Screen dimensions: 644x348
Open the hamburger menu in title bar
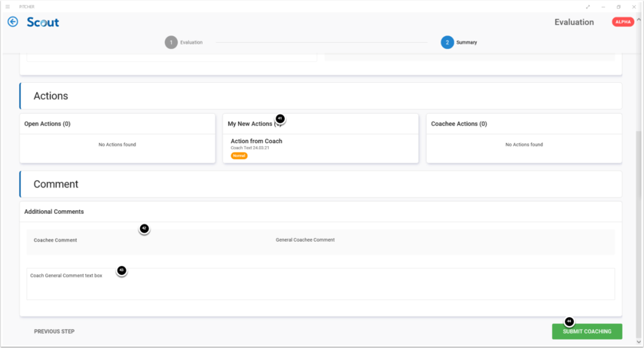(x=8, y=6)
